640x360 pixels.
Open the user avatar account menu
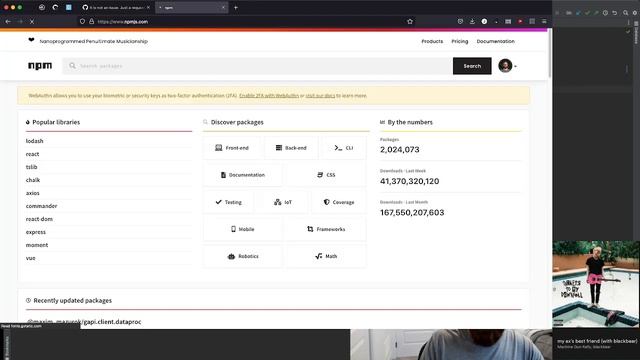pos(507,66)
